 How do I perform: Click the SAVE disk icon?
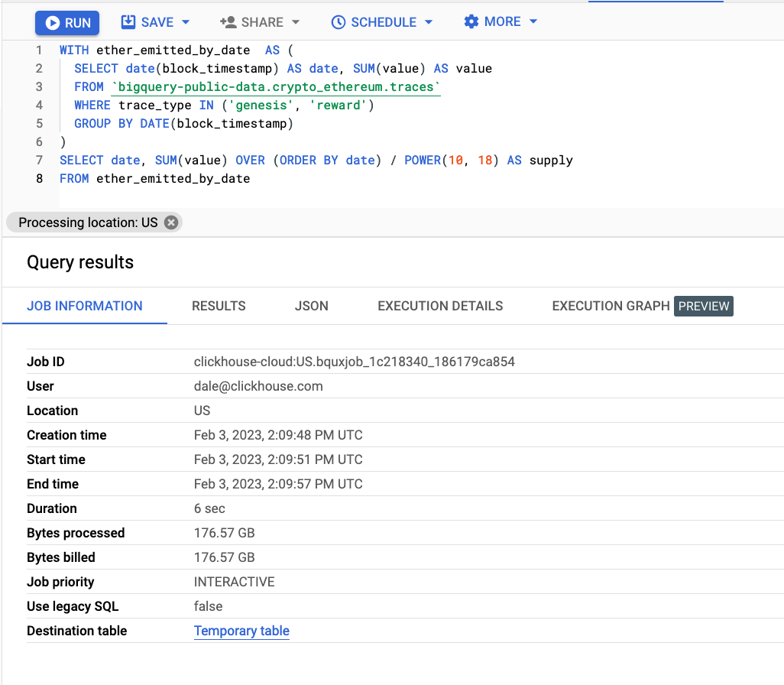pyautogui.click(x=128, y=22)
